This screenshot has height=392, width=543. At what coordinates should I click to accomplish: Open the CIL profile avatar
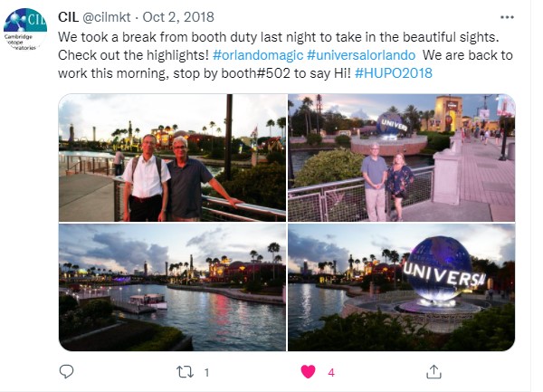coord(25,30)
